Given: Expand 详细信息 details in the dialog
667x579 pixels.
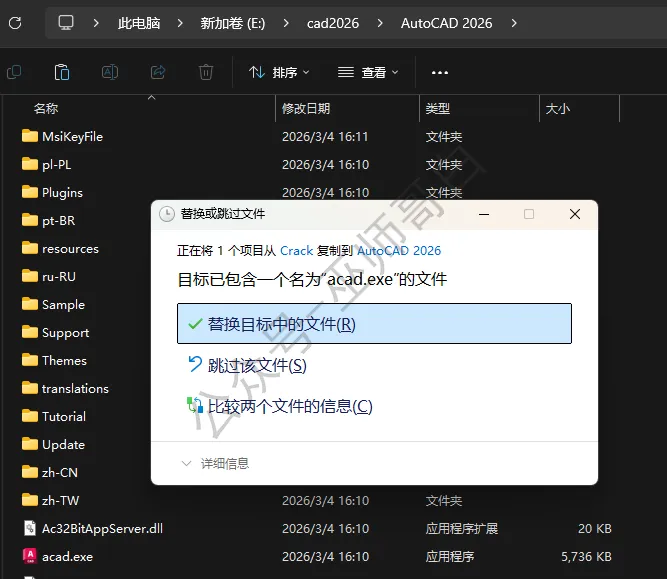Looking at the screenshot, I should tap(215, 463).
